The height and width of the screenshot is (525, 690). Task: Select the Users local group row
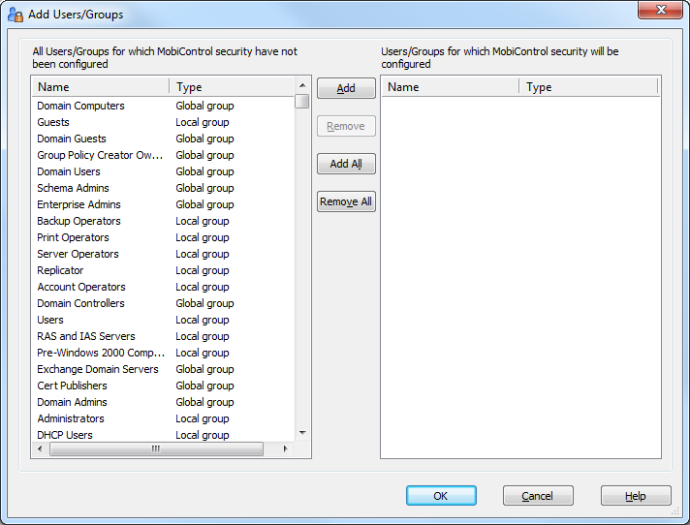[163, 320]
